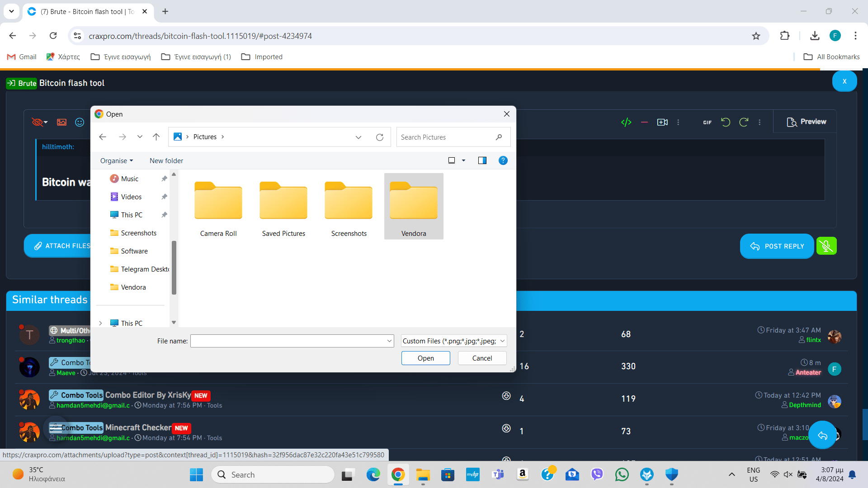
Task: Toggle BB code source view in the editor
Action: pyautogui.click(x=626, y=122)
